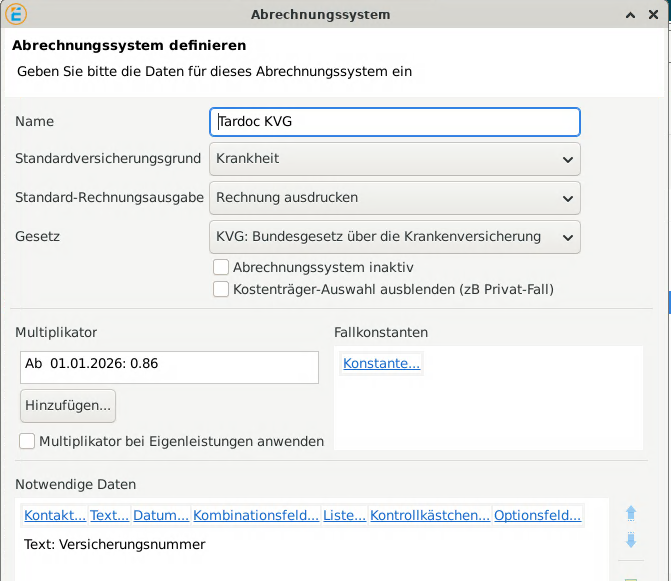Toggle 'Kostenträger-Auswahl ausblenden' checkbox
This screenshot has width=671, height=581.
click(x=222, y=289)
